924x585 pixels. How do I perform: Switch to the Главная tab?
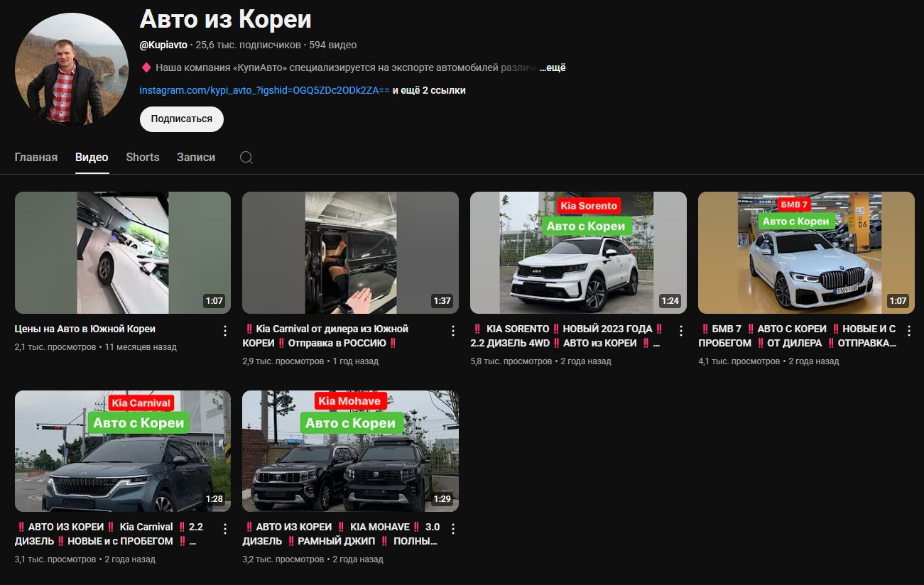[36, 158]
